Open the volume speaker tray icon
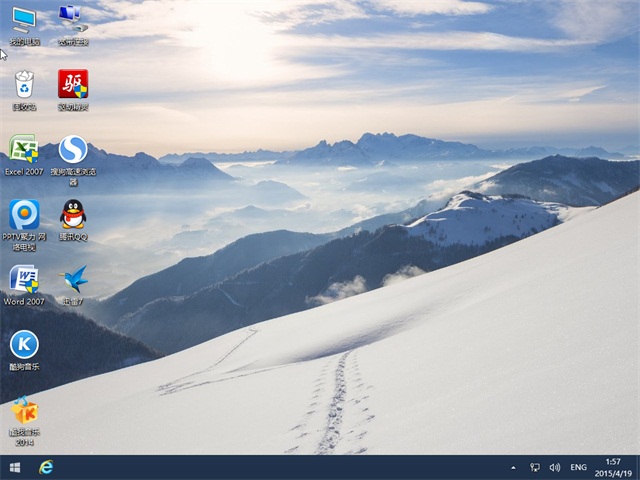 (555, 468)
